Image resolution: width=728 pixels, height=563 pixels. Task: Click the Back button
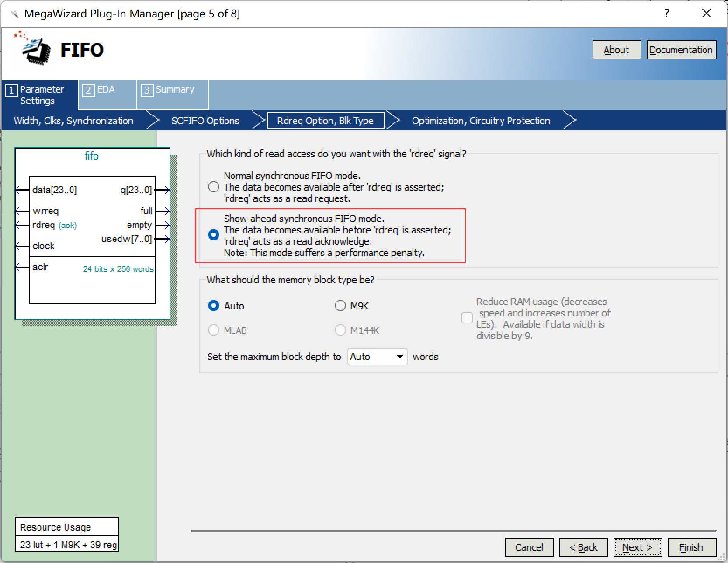click(x=583, y=547)
